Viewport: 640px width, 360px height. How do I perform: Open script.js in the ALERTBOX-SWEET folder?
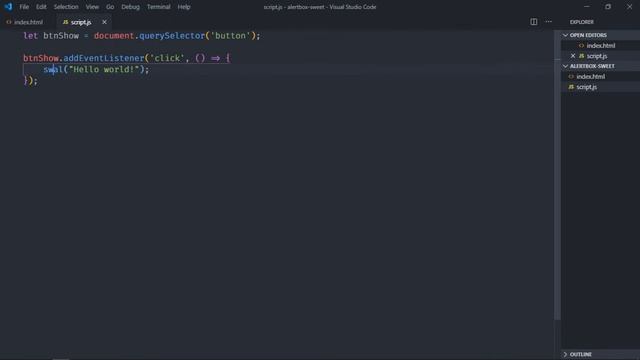(x=587, y=87)
